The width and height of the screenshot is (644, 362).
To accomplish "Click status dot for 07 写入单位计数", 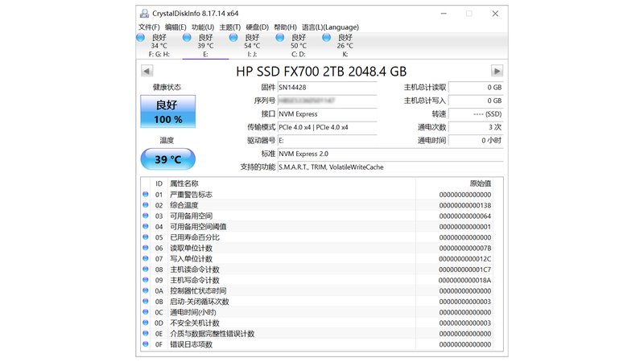I will (146, 258).
